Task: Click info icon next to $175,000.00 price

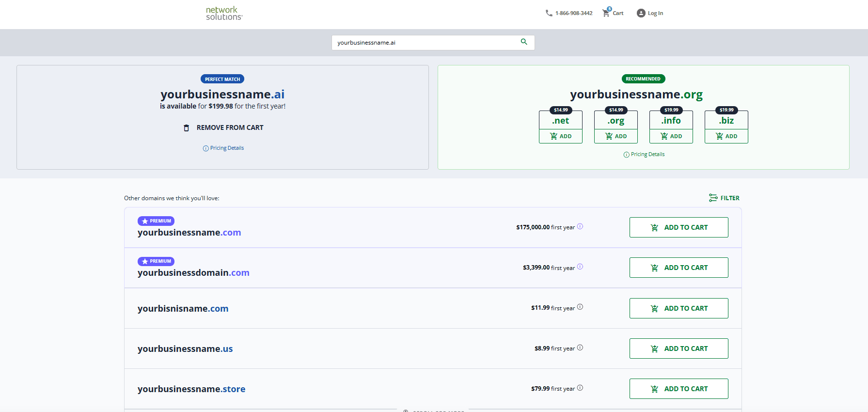Action: (580, 226)
